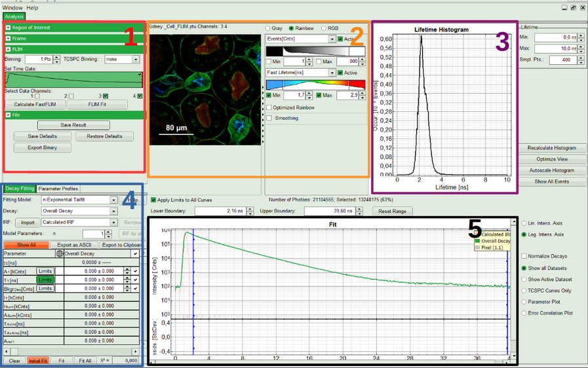Open the TCSPC Binning dropdown
The image size is (588, 368).
point(136,59)
